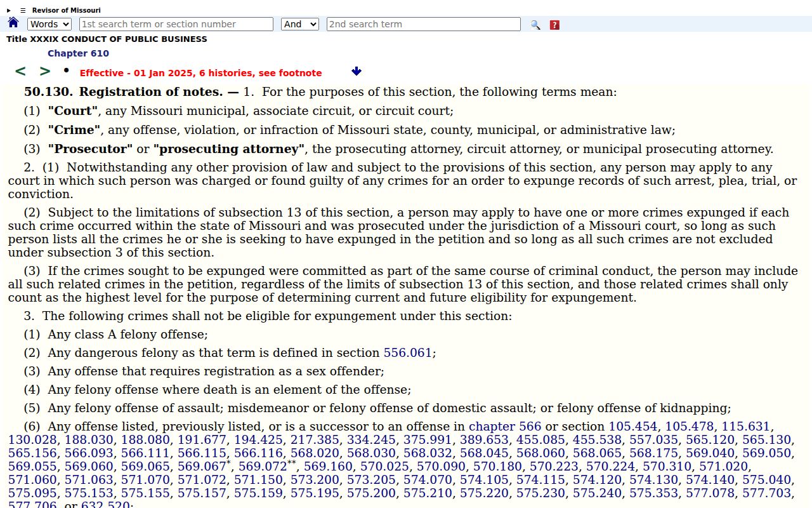This screenshot has width=812, height=508.
Task: Open section link 568.020
Action: pyautogui.click(x=315, y=453)
